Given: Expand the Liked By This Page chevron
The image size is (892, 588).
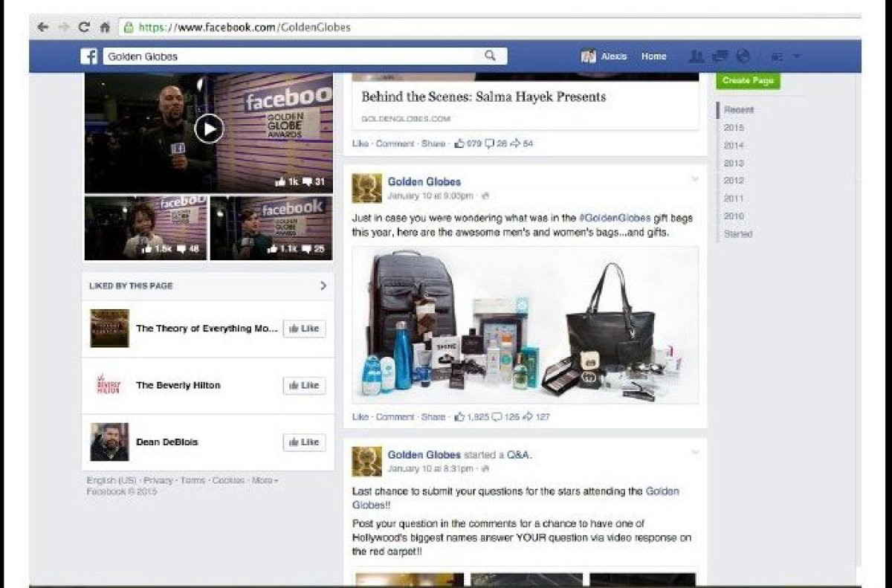Looking at the screenshot, I should pyautogui.click(x=323, y=285).
